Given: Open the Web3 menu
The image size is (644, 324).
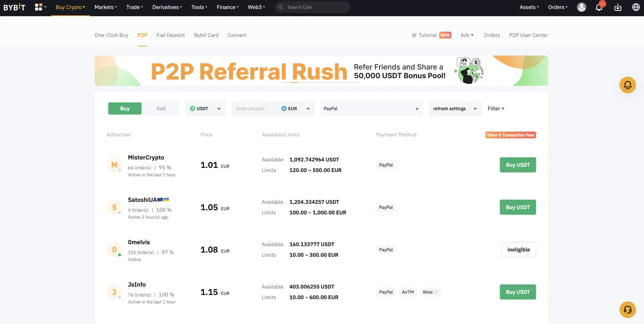Looking at the screenshot, I should click(257, 7).
